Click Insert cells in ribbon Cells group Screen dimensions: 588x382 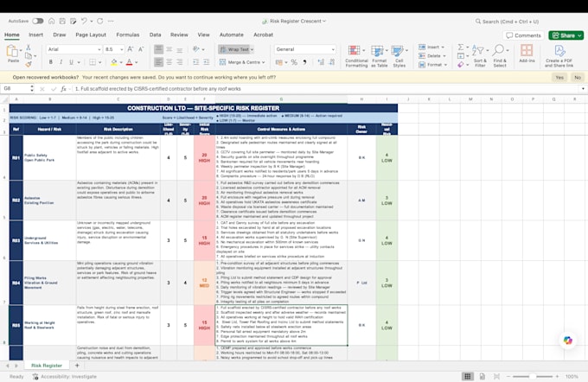click(431, 48)
